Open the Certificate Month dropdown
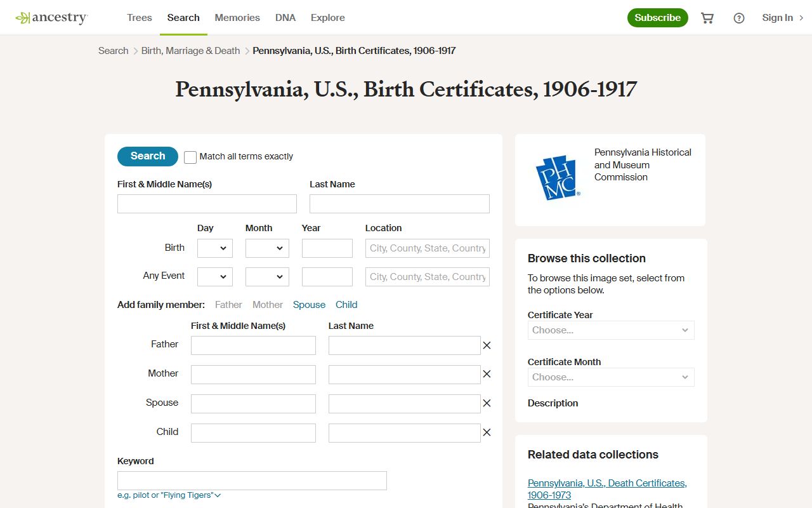The image size is (812, 508). (611, 377)
